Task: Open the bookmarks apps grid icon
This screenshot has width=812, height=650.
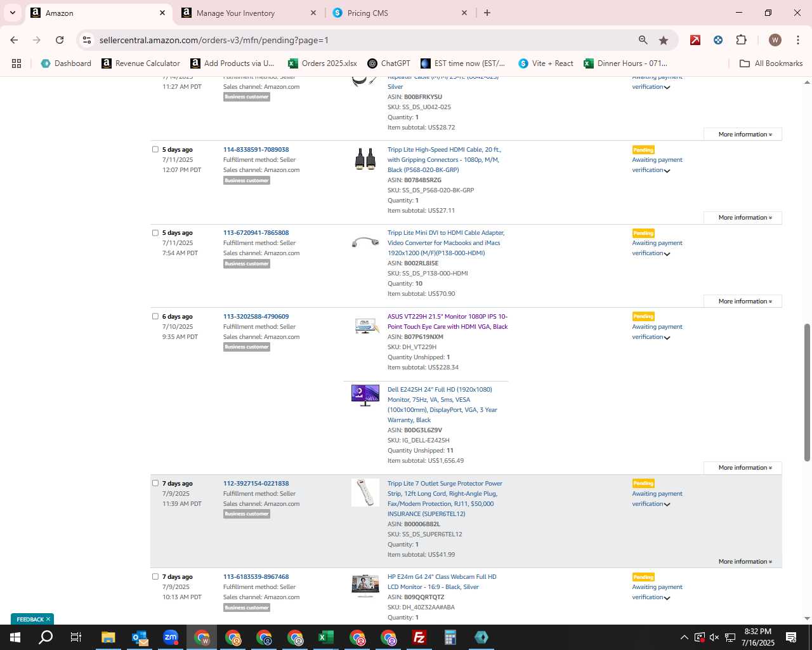Action: [16, 63]
